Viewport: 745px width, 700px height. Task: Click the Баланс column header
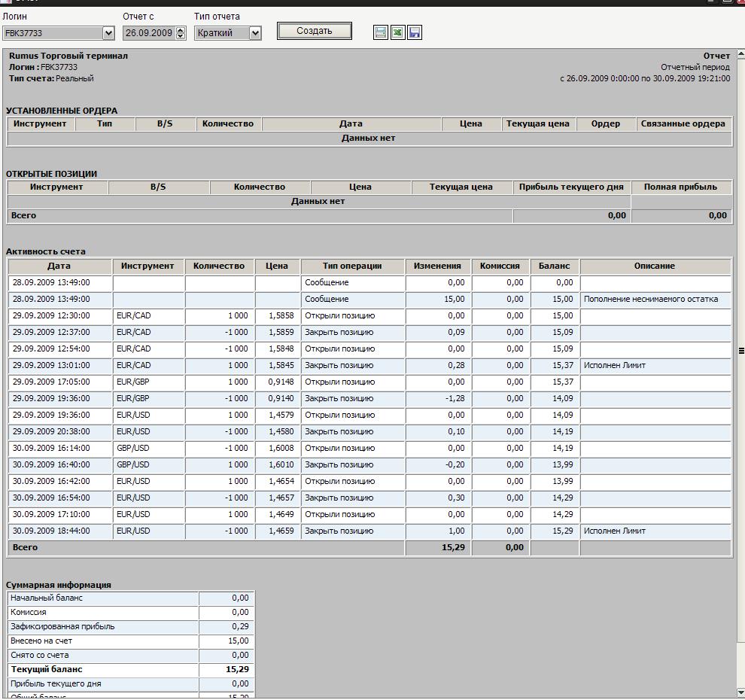554,266
